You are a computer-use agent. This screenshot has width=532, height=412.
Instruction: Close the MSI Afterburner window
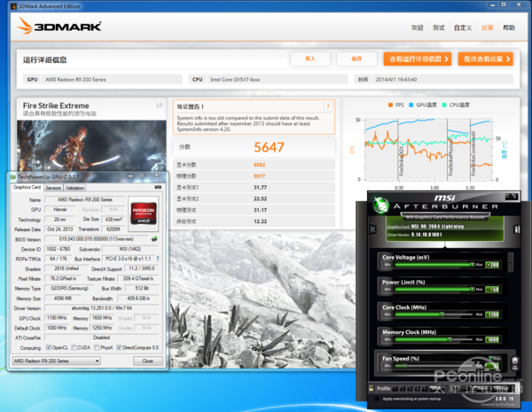(x=514, y=197)
